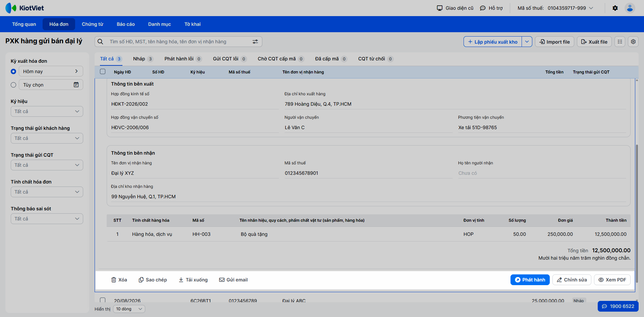
Task: Switch to the Tất cả tab
Action: (111, 59)
